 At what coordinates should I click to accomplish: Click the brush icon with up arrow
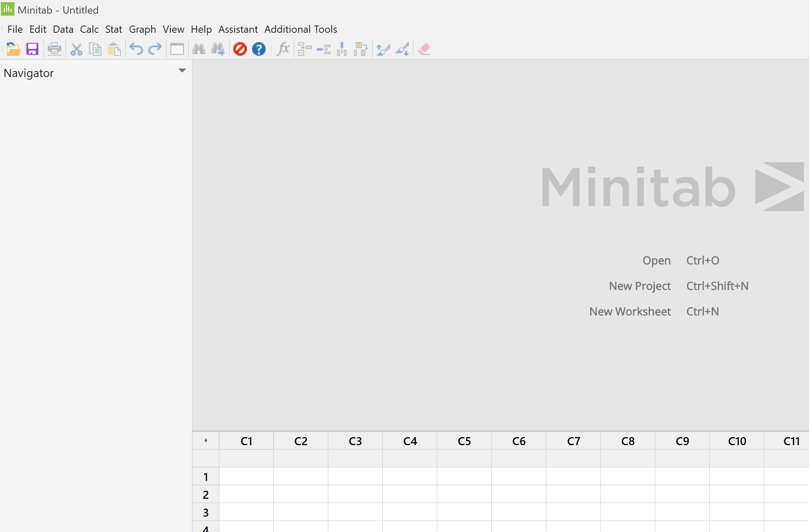tap(383, 49)
